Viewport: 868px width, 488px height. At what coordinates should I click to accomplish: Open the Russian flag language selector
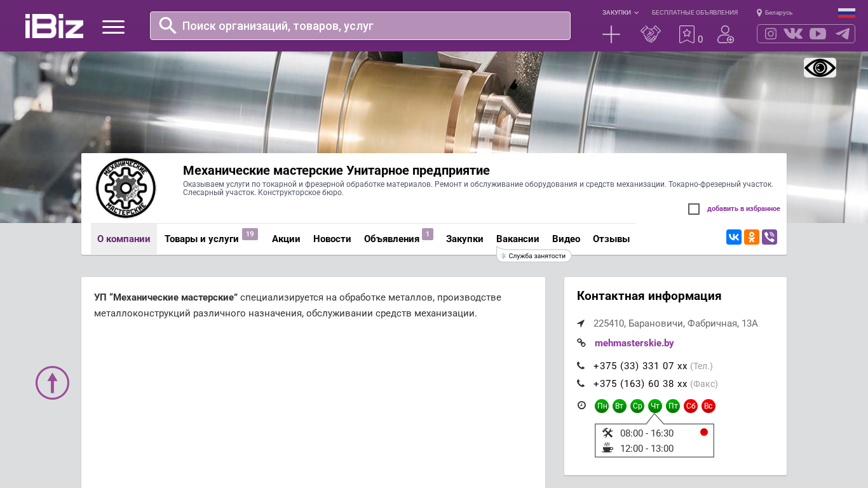tap(846, 13)
